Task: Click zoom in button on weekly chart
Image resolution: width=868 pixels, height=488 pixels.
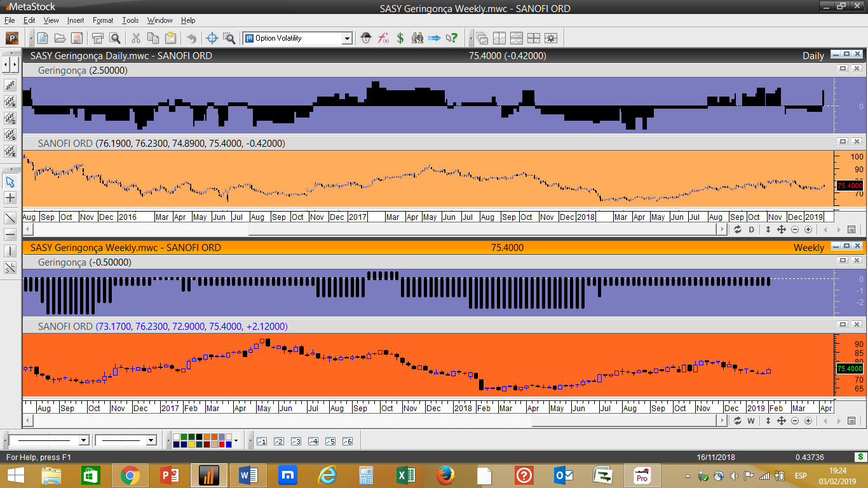Action: coord(808,421)
